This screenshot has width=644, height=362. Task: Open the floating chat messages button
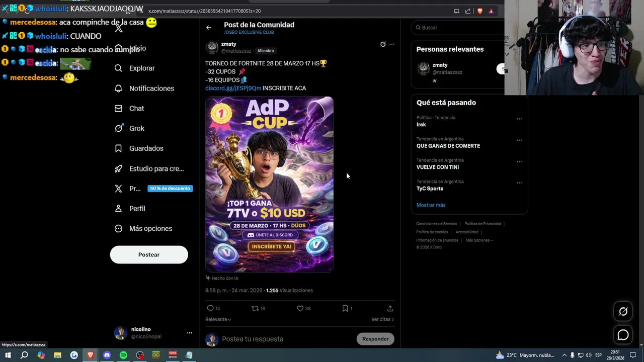coord(623,335)
